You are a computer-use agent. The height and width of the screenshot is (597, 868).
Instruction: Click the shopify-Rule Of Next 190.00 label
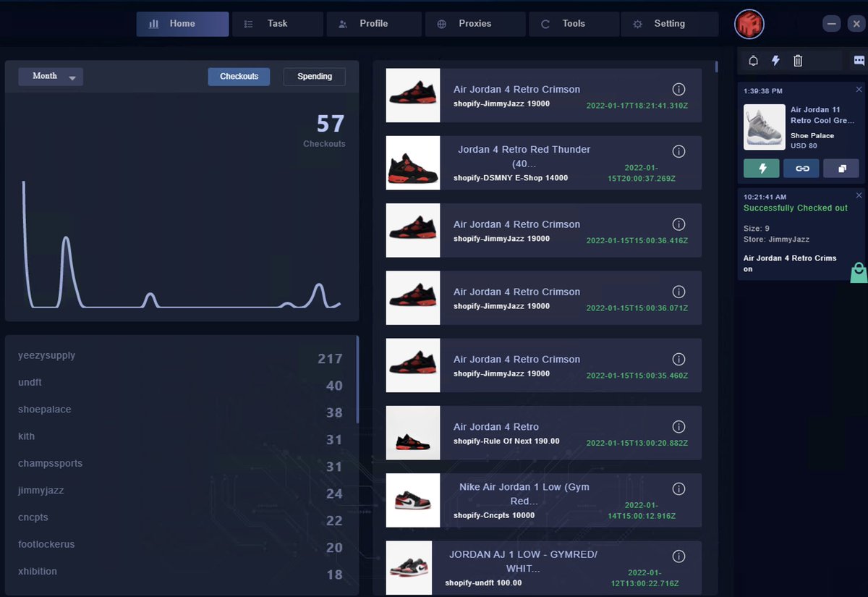[x=506, y=441]
